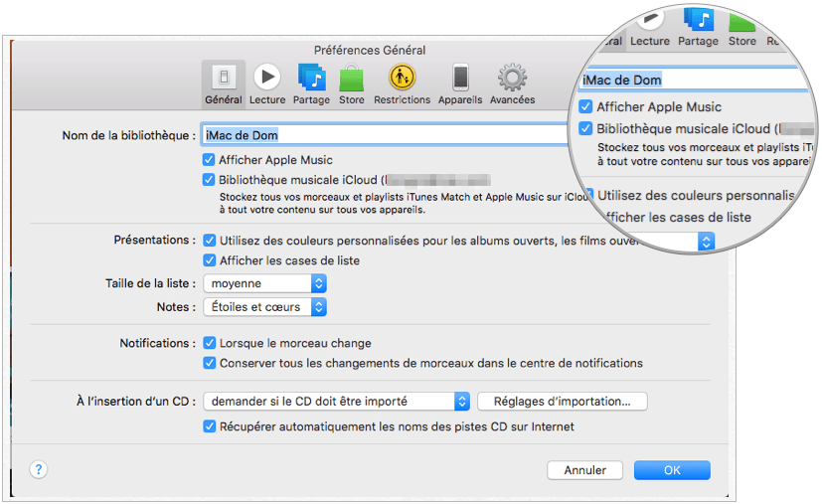Click the help question mark button
Screen dimensions: 822x504
click(x=39, y=469)
